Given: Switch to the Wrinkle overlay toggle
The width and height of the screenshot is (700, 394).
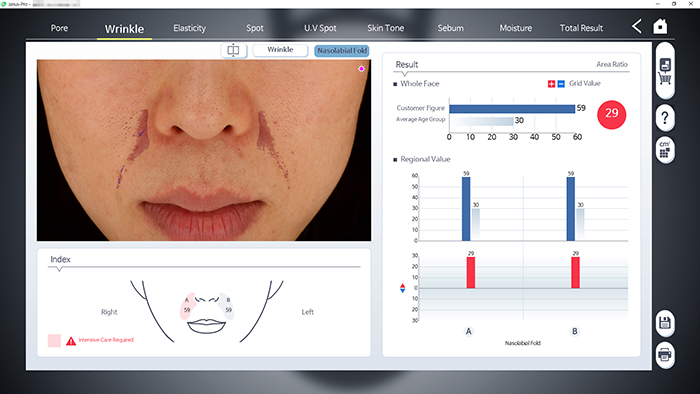Looking at the screenshot, I should [x=280, y=50].
